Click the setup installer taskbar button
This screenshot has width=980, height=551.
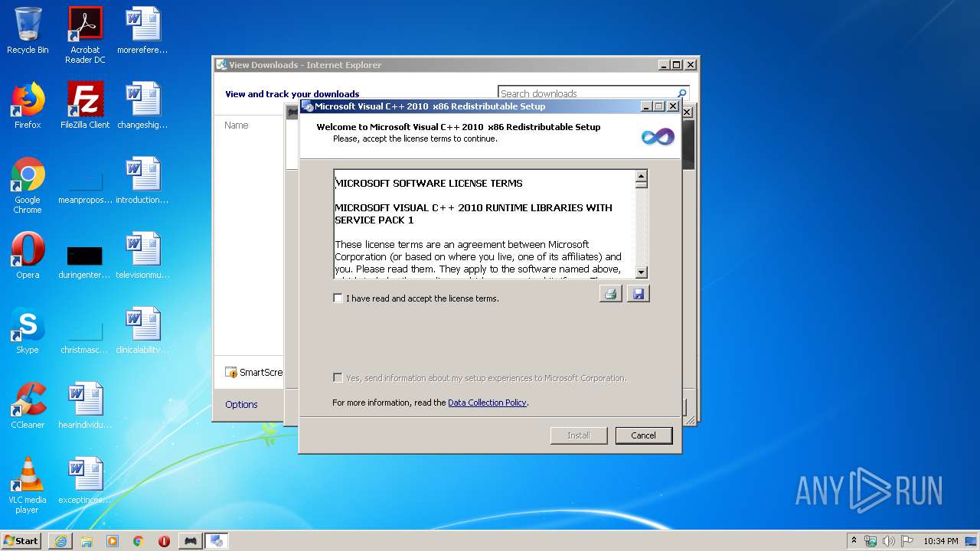pos(217,541)
